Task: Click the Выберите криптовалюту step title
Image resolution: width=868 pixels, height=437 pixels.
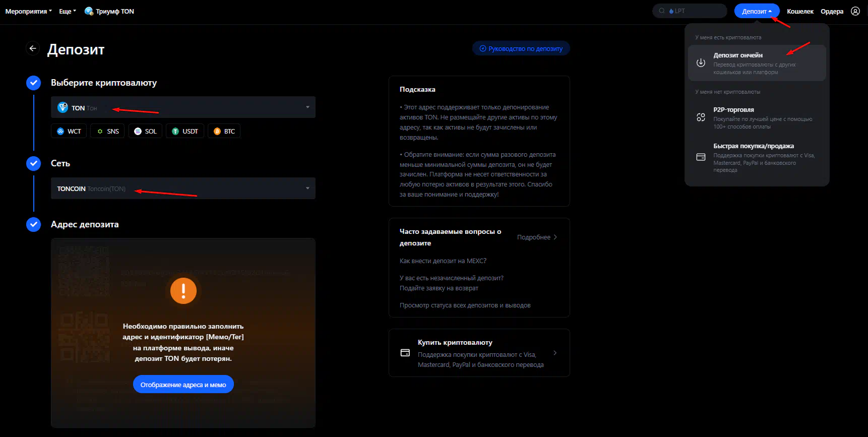Action: click(104, 83)
